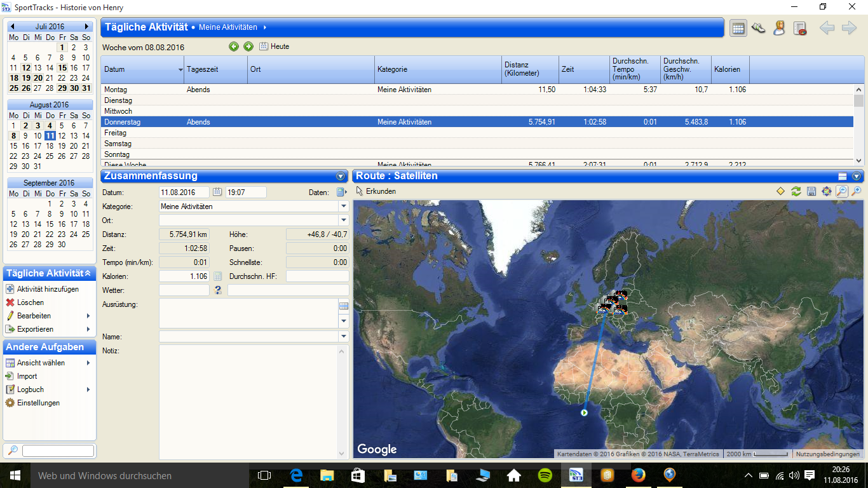868x488 pixels.
Task: Click Aktivität hinzufügen link
Action: [x=48, y=289]
